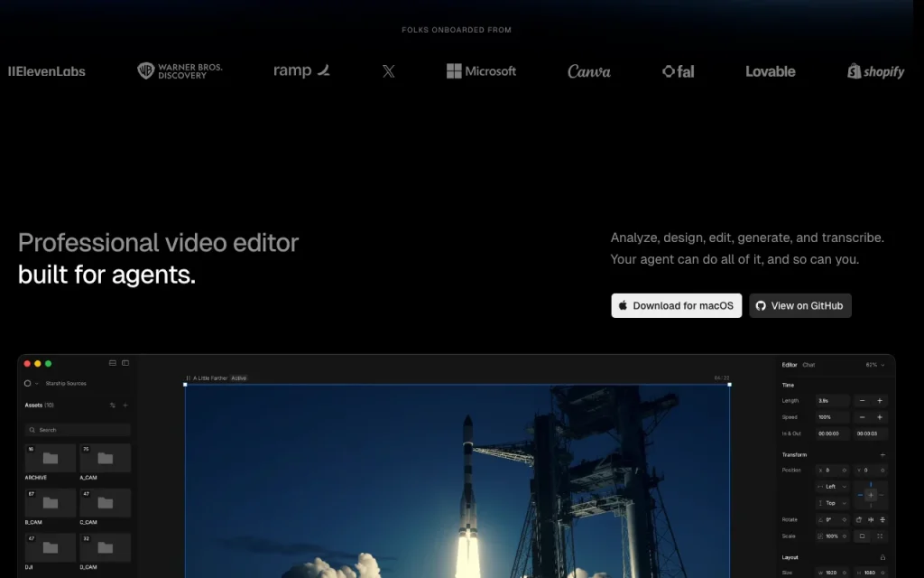Click the Warner Bros. Discovery logo
924x578 pixels.
180,70
